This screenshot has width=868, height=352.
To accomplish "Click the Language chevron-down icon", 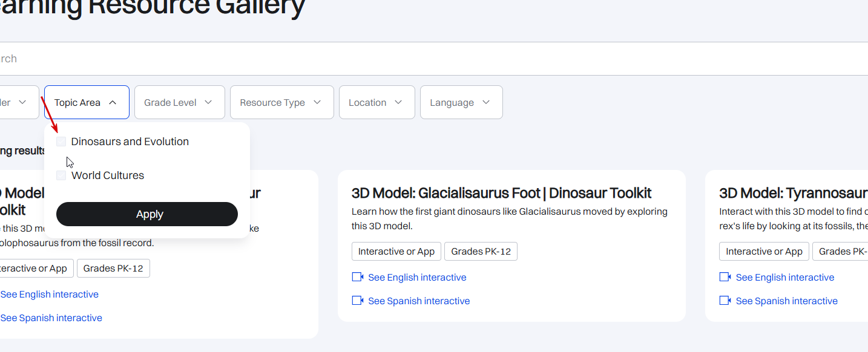I will (486, 103).
